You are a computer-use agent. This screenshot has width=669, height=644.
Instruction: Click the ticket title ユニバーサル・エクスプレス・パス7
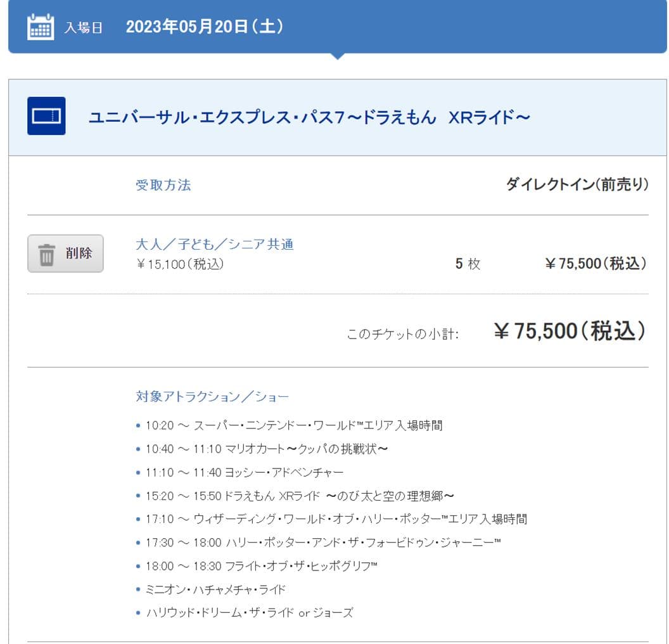coord(309,117)
